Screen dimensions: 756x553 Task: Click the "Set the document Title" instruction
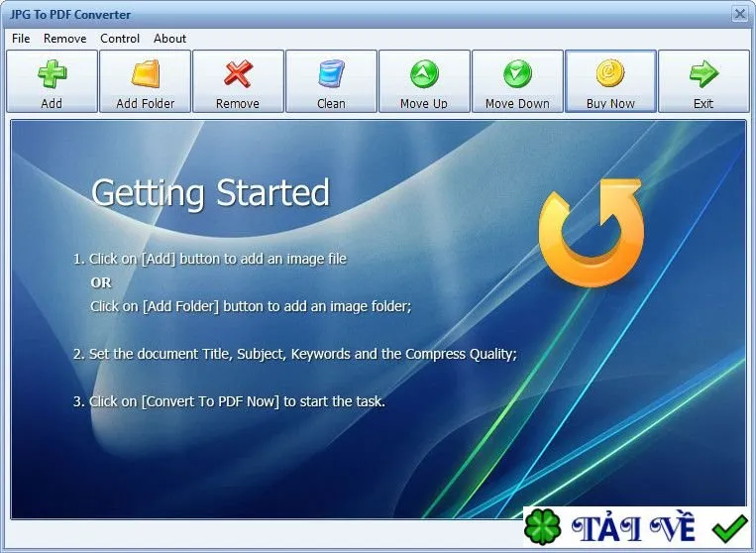pyautogui.click(x=294, y=354)
